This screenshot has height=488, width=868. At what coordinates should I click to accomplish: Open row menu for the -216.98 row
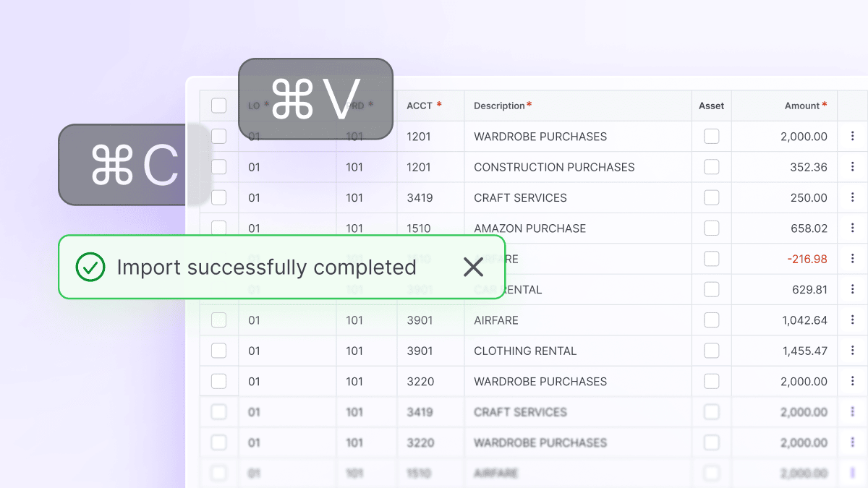(853, 259)
